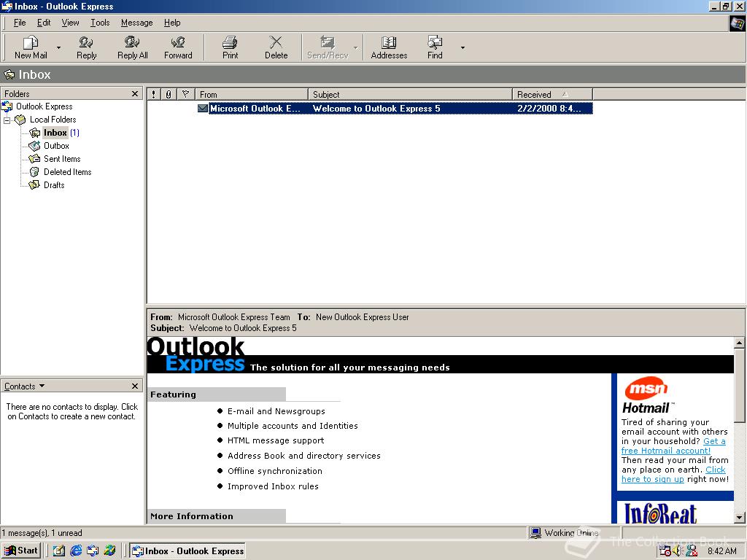This screenshot has height=560, width=747.
Task: Click preview pane scrollbar up arrow
Action: coord(739,342)
